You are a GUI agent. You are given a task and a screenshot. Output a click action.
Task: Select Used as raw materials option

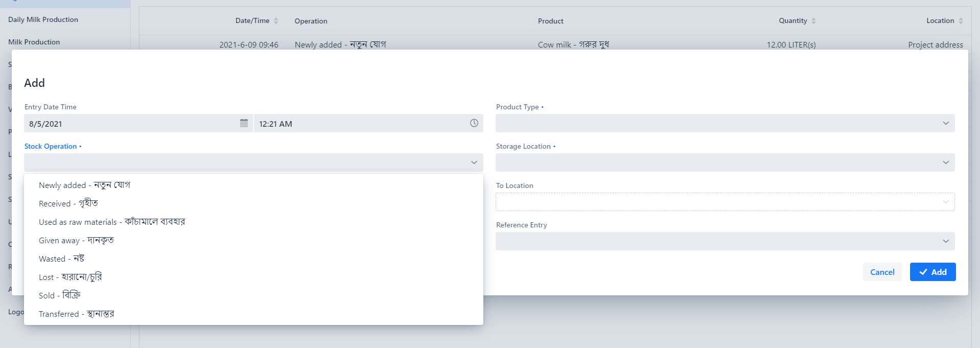tap(112, 222)
